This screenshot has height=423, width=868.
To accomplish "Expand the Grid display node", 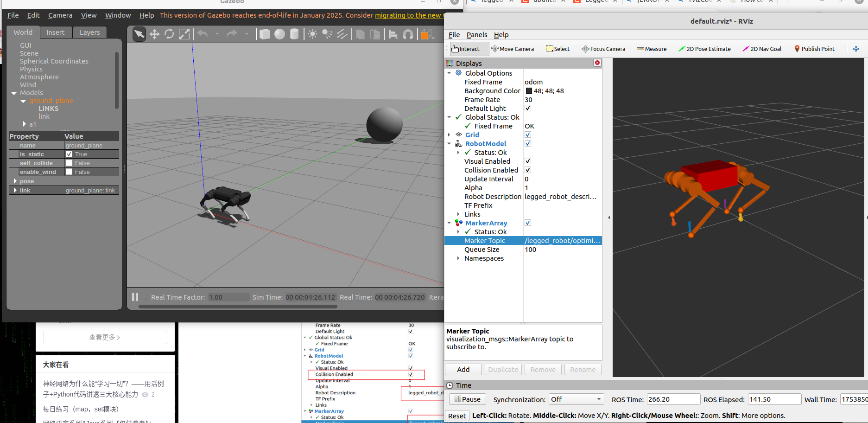I will tap(449, 135).
